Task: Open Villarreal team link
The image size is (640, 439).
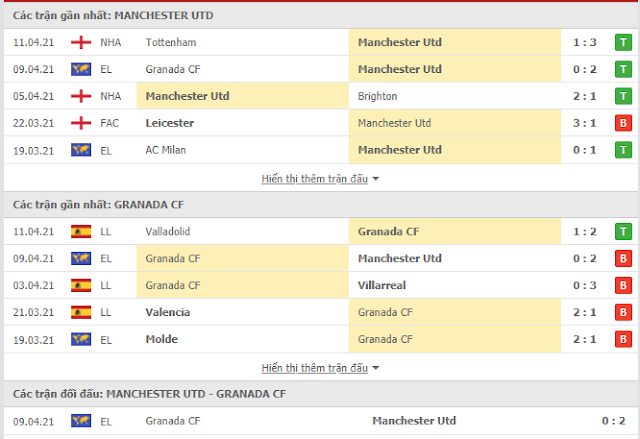Action: [x=382, y=285]
